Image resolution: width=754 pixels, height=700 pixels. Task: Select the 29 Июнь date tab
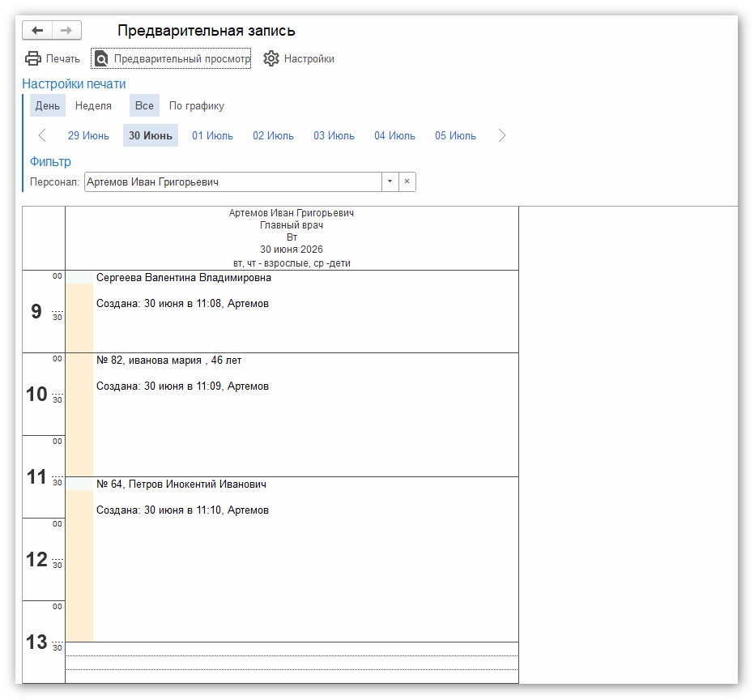(88, 135)
